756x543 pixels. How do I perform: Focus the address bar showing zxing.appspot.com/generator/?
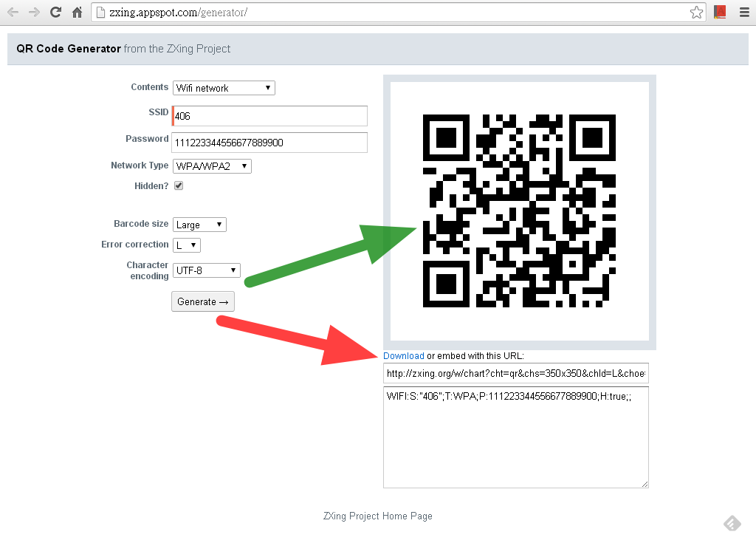pyautogui.click(x=398, y=12)
